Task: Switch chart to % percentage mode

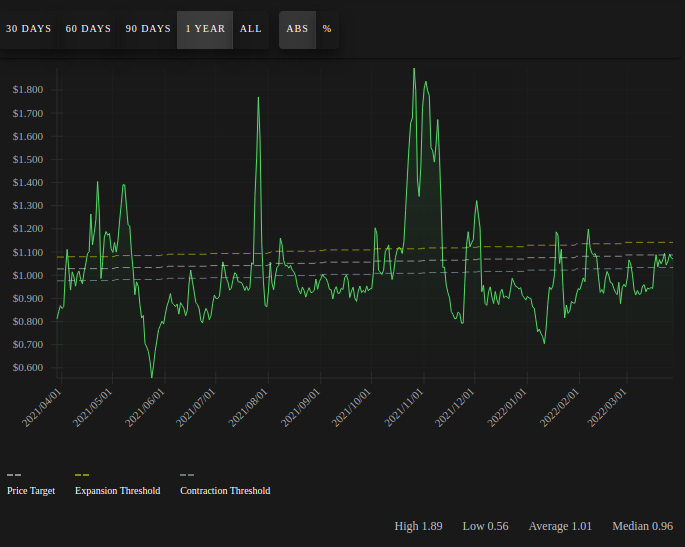Action: coord(327,29)
